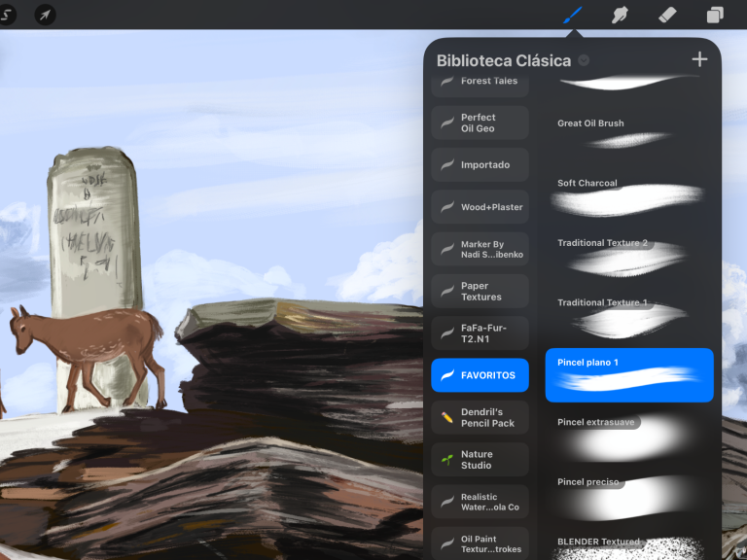
Task: Open the Nature Studio brush set
Action: pos(480,460)
